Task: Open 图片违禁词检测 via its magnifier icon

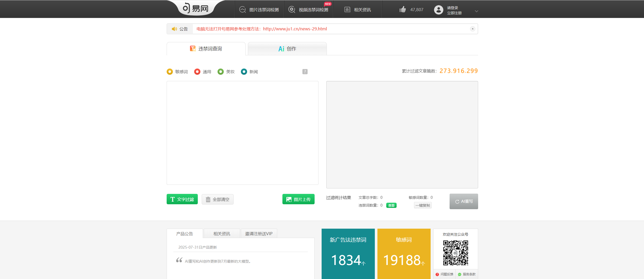Action: (242, 9)
